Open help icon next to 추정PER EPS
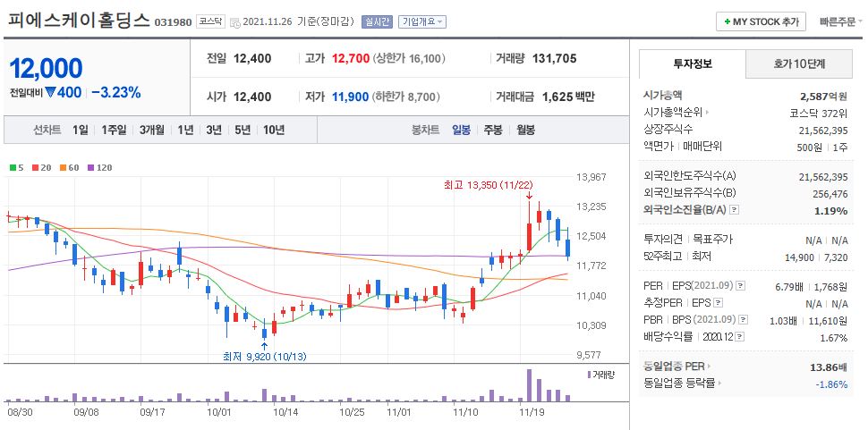This screenshot has height=430, width=868. (x=718, y=303)
